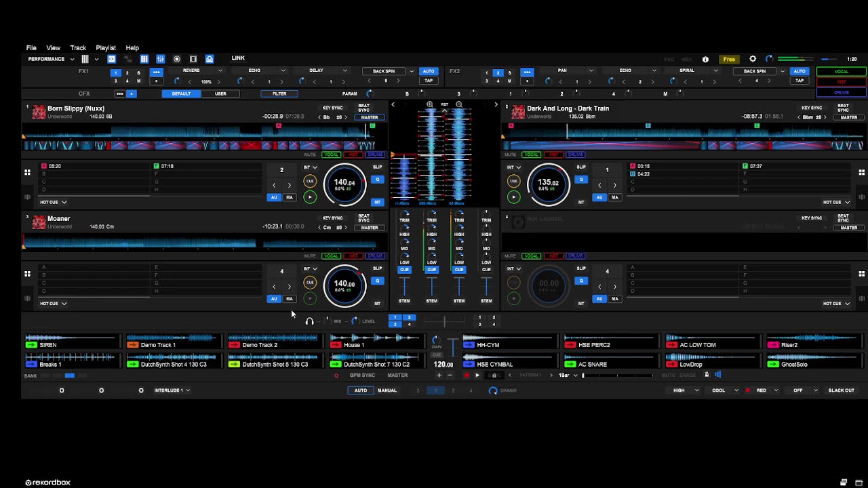Image resolution: width=868 pixels, height=488 pixels.
Task: Play deck 2 Dark And Long
Action: click(x=513, y=197)
